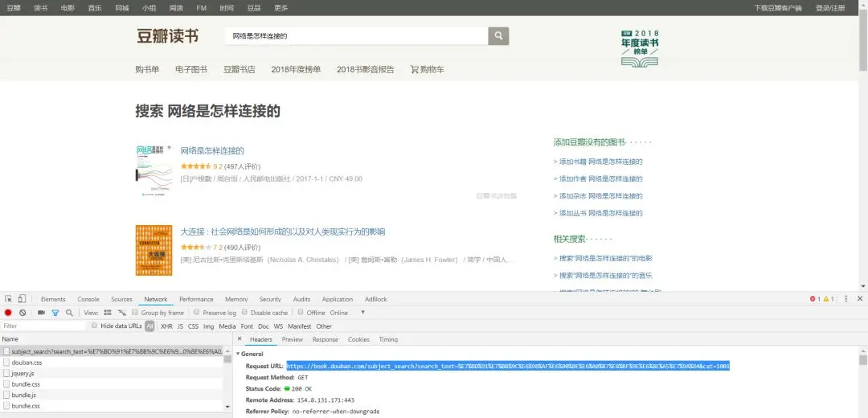Show the Timing tab of request
The height and width of the screenshot is (418, 868).
point(389,339)
